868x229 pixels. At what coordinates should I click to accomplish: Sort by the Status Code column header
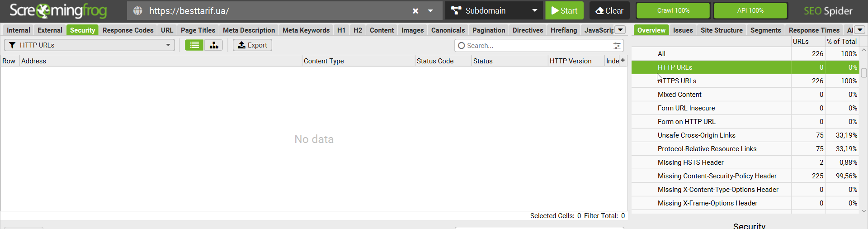coord(443,61)
